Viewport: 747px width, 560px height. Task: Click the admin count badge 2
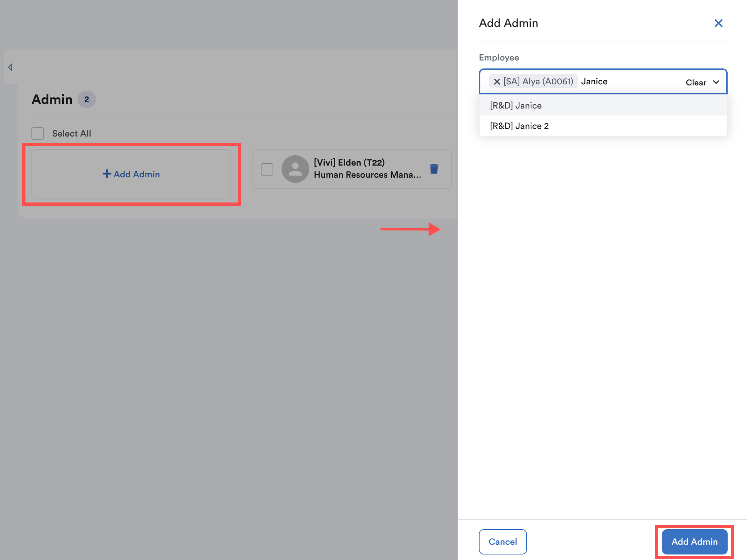pyautogui.click(x=86, y=100)
